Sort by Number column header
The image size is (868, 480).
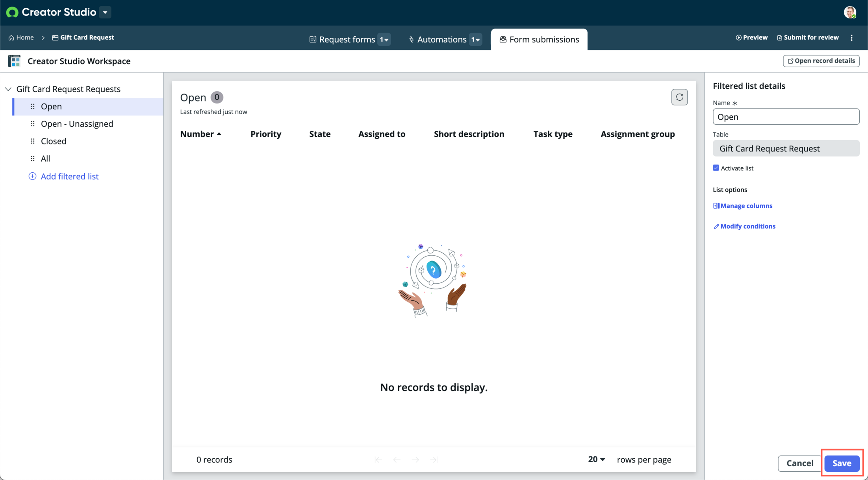197,134
